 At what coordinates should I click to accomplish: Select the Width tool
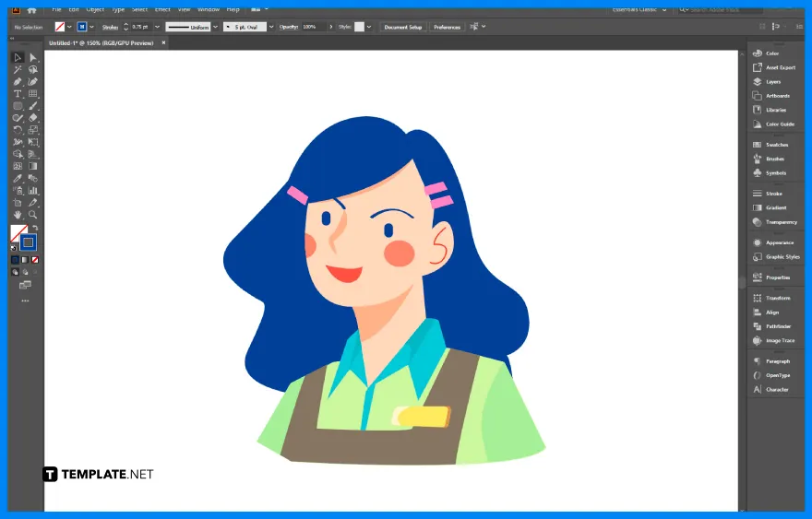tap(18, 142)
